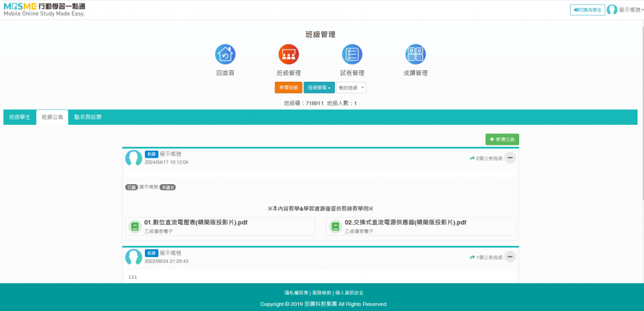
Task: Click the PDF icon for 01.數位直流電壓表
Action: point(135,226)
